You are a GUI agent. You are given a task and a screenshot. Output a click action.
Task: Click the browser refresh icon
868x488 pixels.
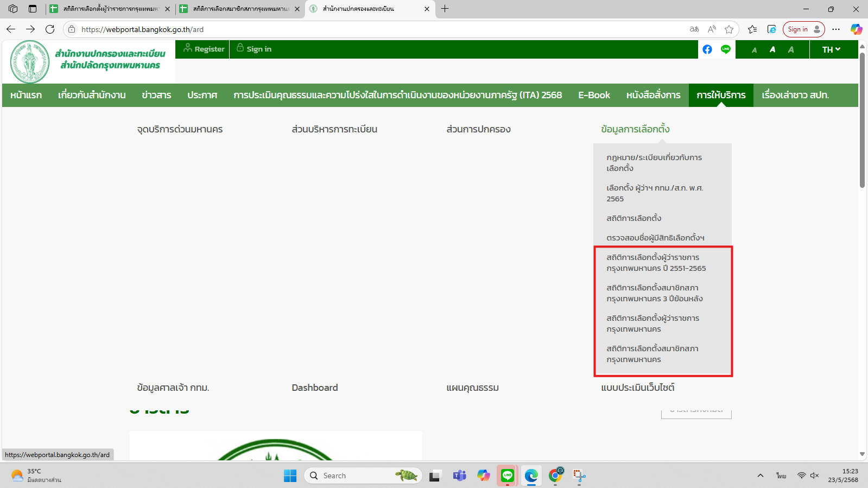click(50, 29)
